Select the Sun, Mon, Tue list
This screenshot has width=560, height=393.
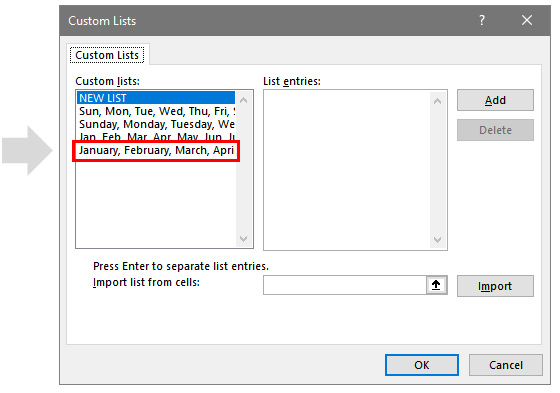point(156,111)
